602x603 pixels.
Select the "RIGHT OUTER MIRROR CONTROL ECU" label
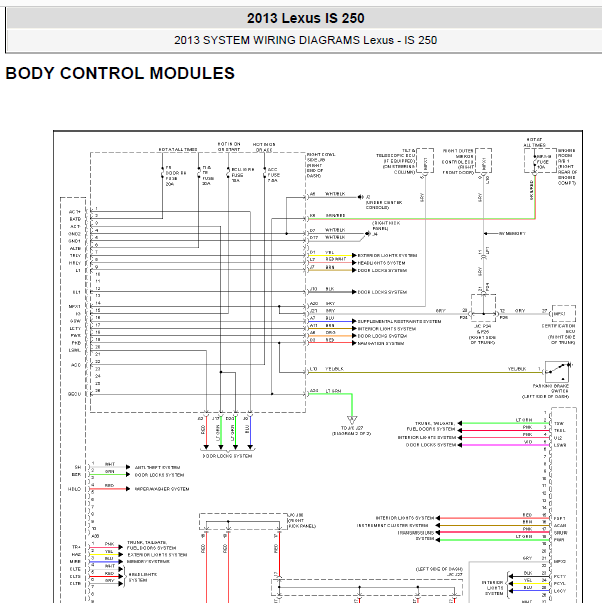[x=458, y=162]
